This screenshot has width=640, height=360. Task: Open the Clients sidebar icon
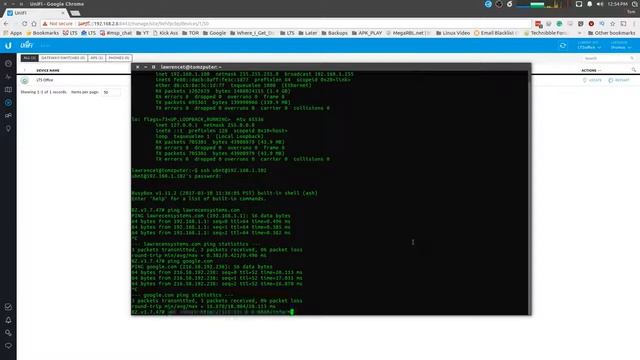[x=8, y=116]
